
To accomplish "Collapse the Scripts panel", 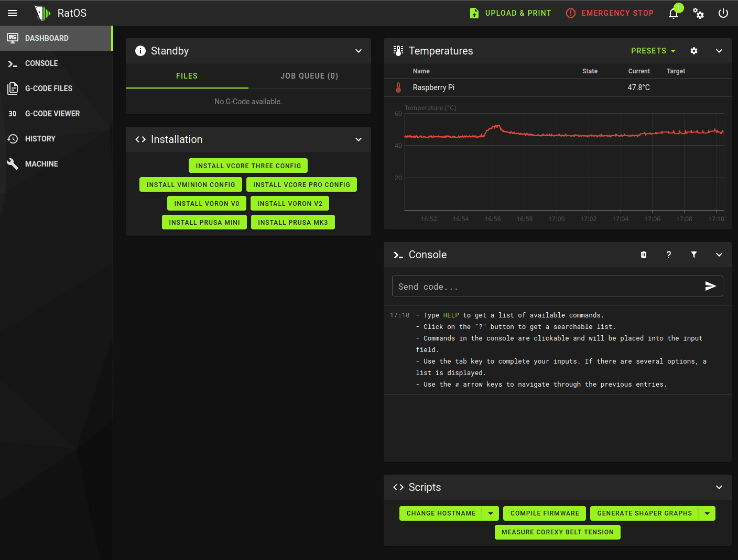I will coord(719,487).
